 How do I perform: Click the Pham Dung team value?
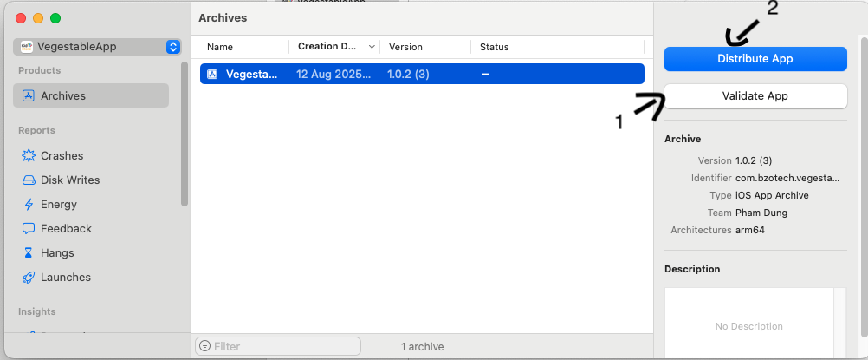click(x=761, y=213)
